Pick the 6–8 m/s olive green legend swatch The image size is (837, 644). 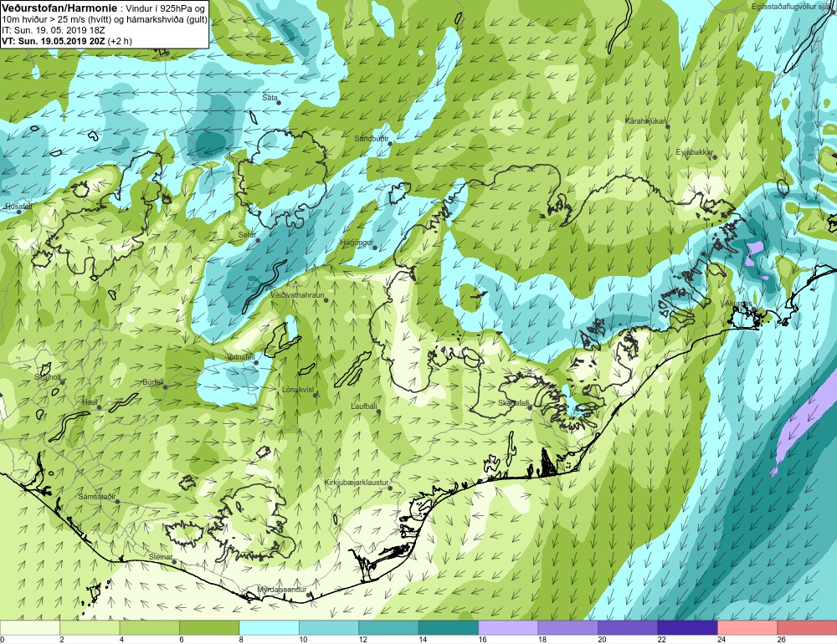coord(209,627)
